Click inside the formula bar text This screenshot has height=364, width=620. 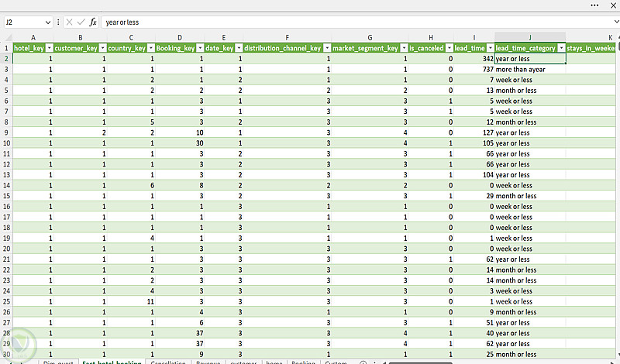pos(122,22)
